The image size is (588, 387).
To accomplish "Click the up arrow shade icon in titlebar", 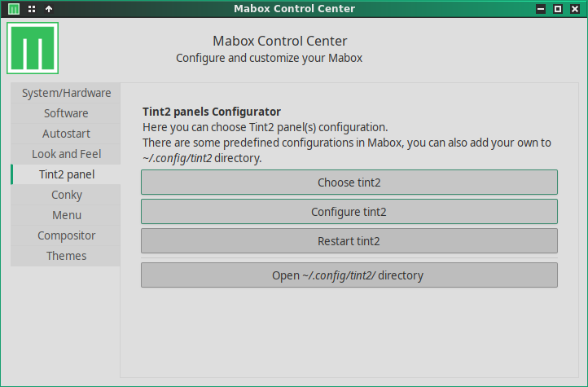I will (49, 9).
